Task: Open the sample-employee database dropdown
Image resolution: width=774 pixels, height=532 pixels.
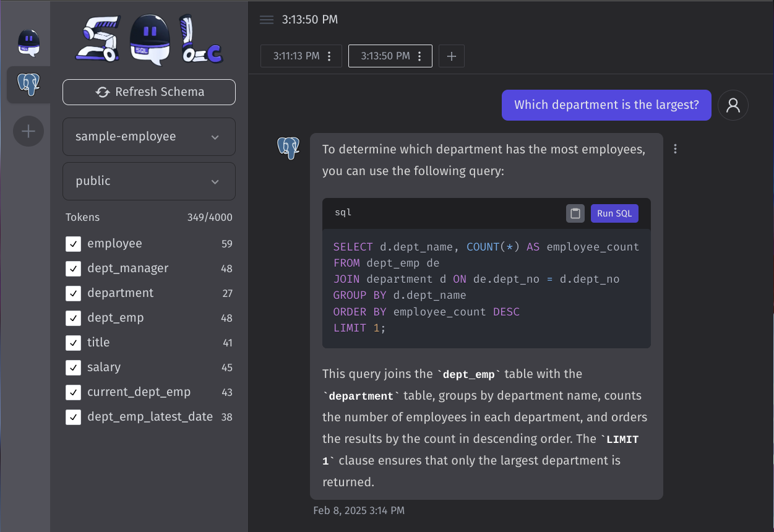Action: point(148,137)
